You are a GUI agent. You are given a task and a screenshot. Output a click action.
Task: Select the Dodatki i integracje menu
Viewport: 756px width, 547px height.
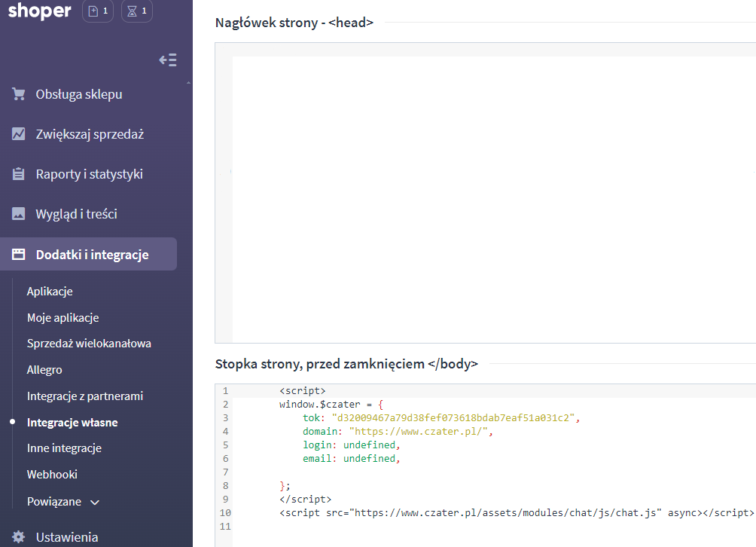[x=88, y=254]
